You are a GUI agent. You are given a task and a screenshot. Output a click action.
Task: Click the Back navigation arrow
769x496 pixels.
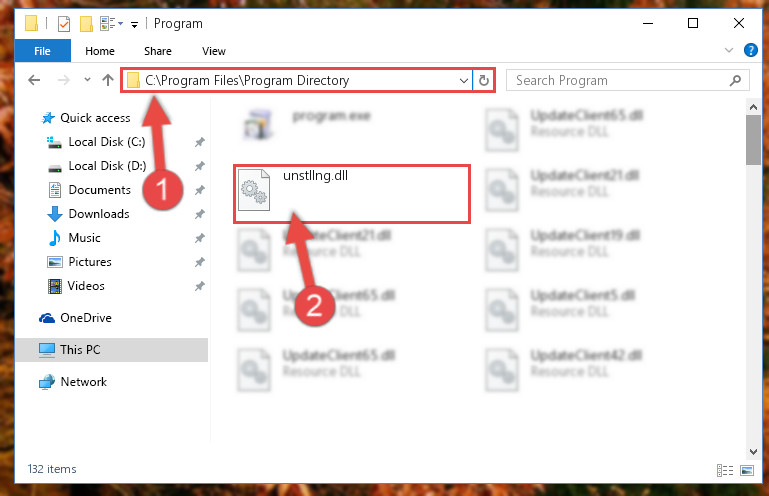34,80
